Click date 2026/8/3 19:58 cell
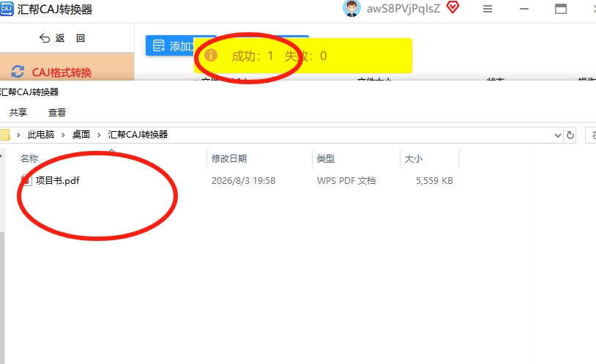Screen dimensions: 596x364 [x=243, y=181]
